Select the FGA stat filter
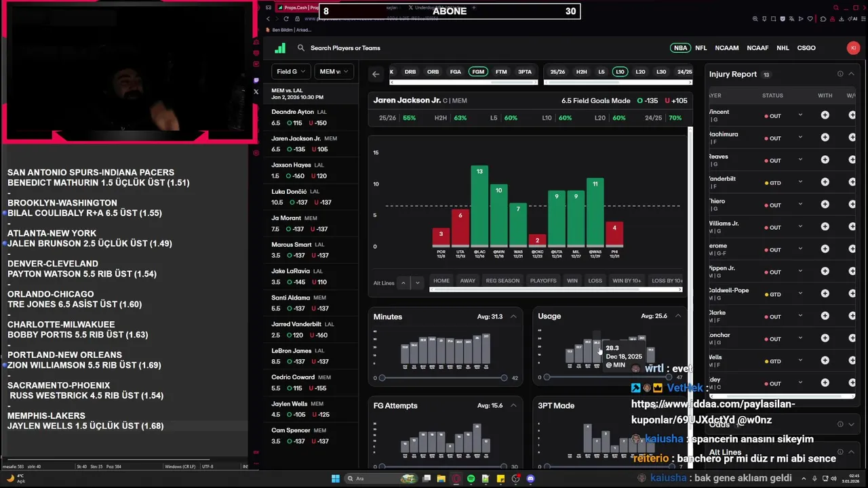This screenshot has width=868, height=488. (456, 72)
